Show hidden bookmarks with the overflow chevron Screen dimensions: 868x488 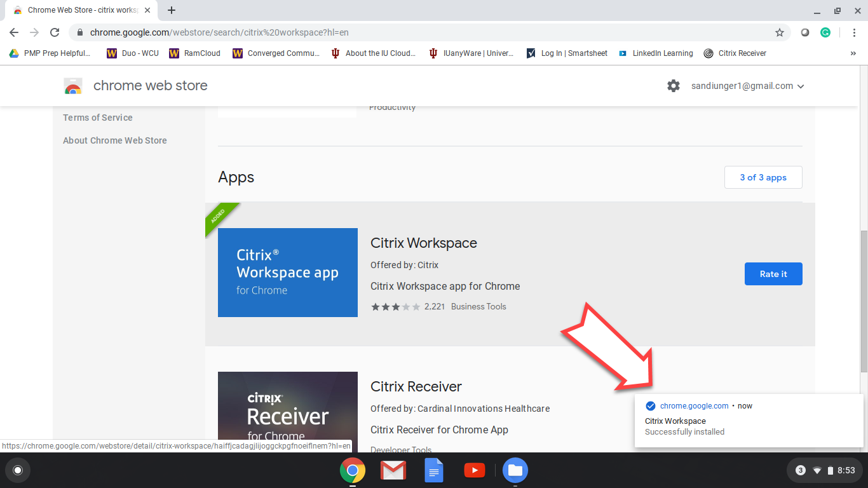pos(853,53)
